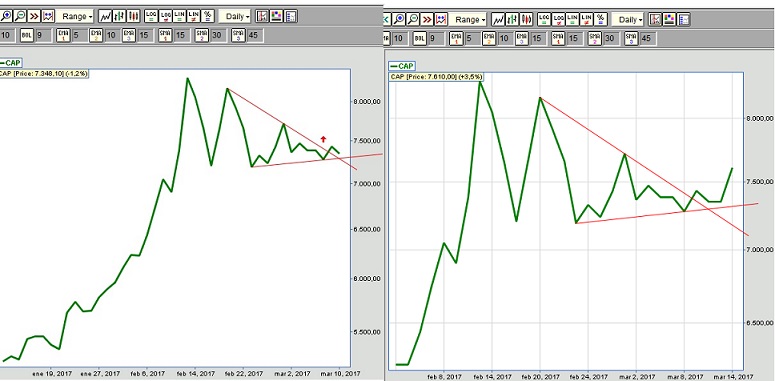Toggle the BOL Bollinger indicator on the left chart
775x381 pixels.
point(26,35)
